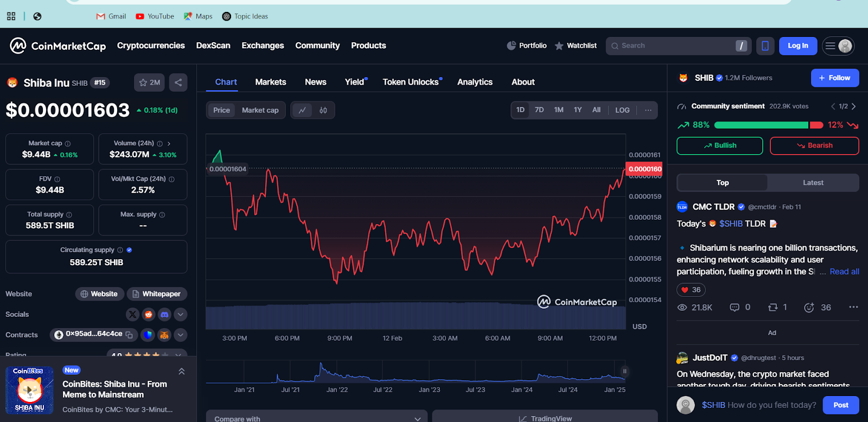Open the mobile app phone icon
Viewport: 868px width, 422px height.
(x=765, y=46)
